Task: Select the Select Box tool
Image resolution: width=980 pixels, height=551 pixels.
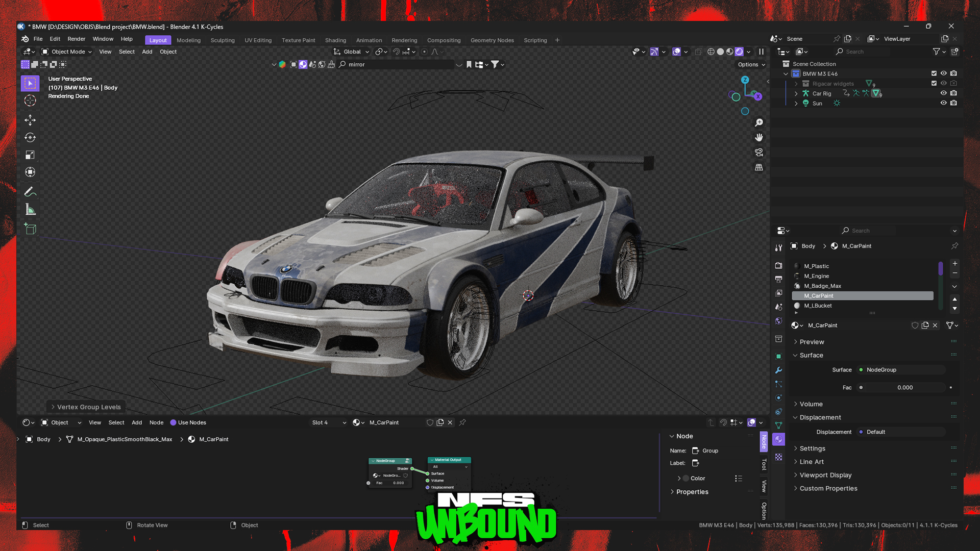Action: 30,83
